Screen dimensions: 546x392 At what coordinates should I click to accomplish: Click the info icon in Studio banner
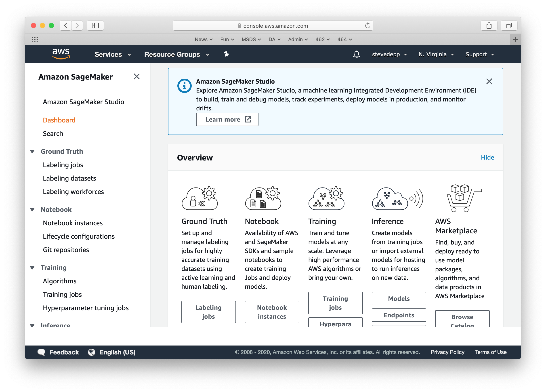(184, 86)
